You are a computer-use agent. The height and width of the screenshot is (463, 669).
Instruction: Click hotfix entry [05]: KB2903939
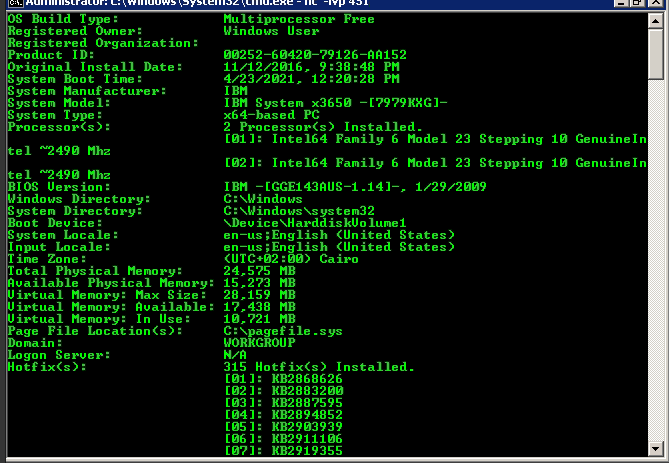[283, 426]
